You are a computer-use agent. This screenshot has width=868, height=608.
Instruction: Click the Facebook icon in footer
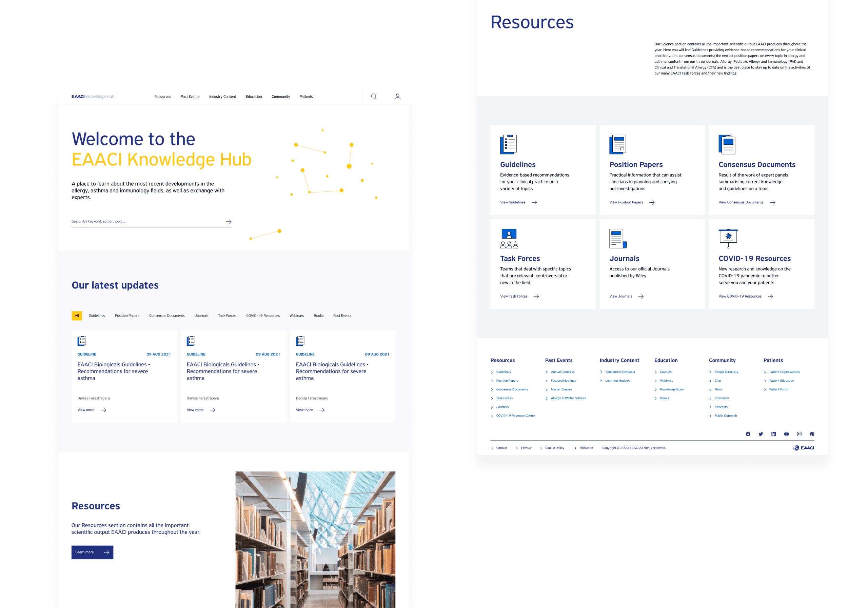click(748, 434)
